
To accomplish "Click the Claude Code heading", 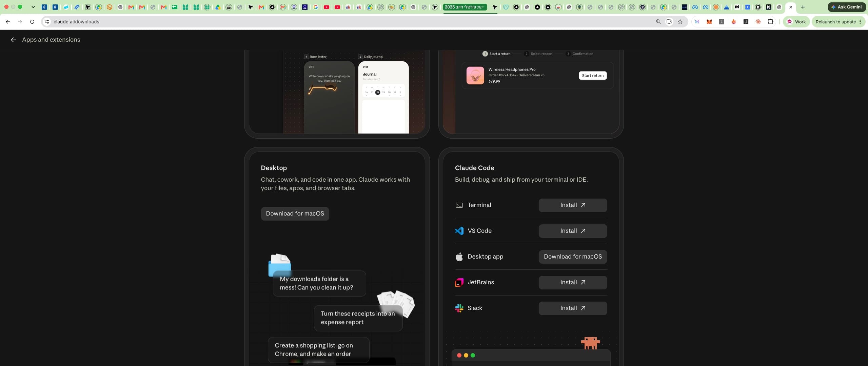I will 474,168.
